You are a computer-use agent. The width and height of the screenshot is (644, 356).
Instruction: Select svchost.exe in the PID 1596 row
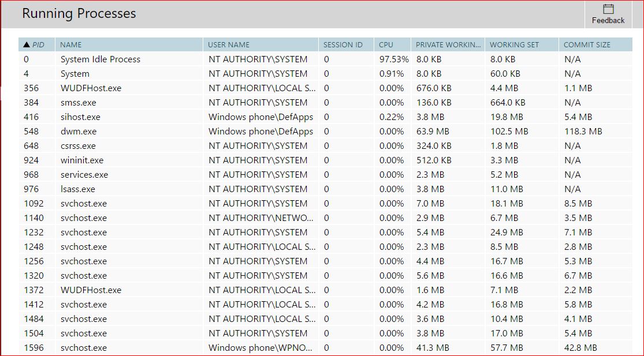coord(83,348)
